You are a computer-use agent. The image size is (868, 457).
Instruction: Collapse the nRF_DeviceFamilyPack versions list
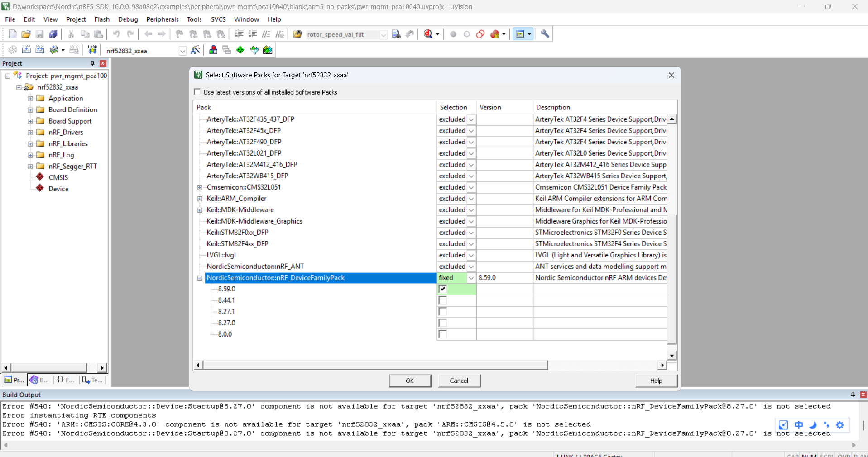(x=200, y=278)
